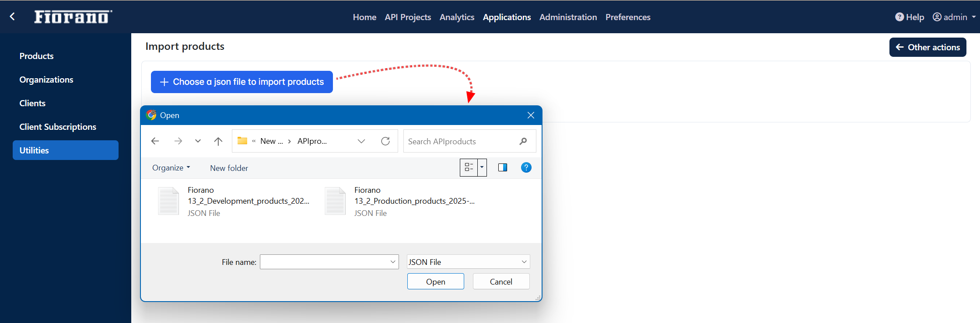Expand the view options dropdown arrow
Screen dimensions: 980x323
click(x=482, y=167)
